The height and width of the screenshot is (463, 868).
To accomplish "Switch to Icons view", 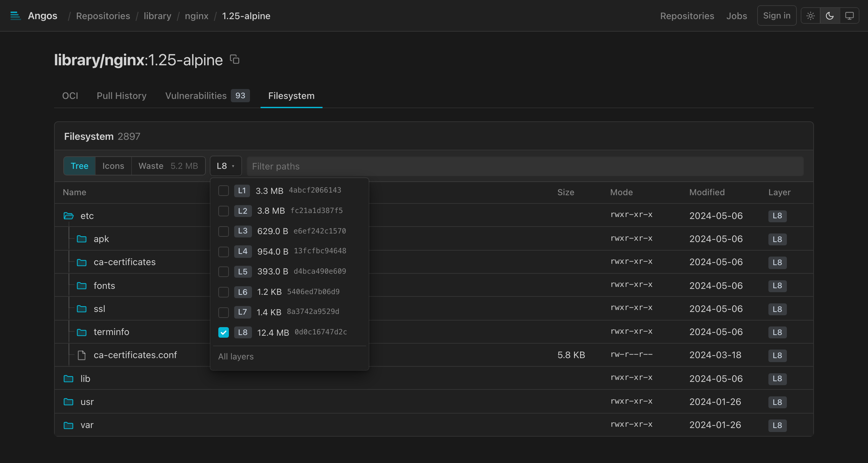I will pyautogui.click(x=113, y=166).
